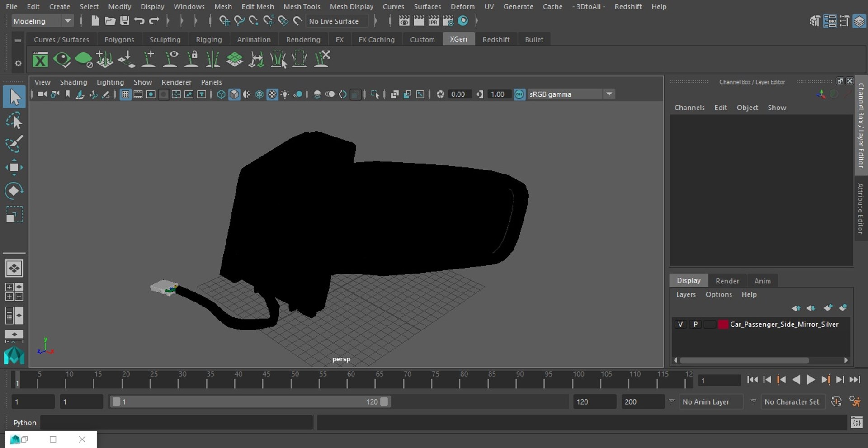The image size is (868, 448).
Task: Toggle wireframe shading in viewport
Action: tap(221, 94)
